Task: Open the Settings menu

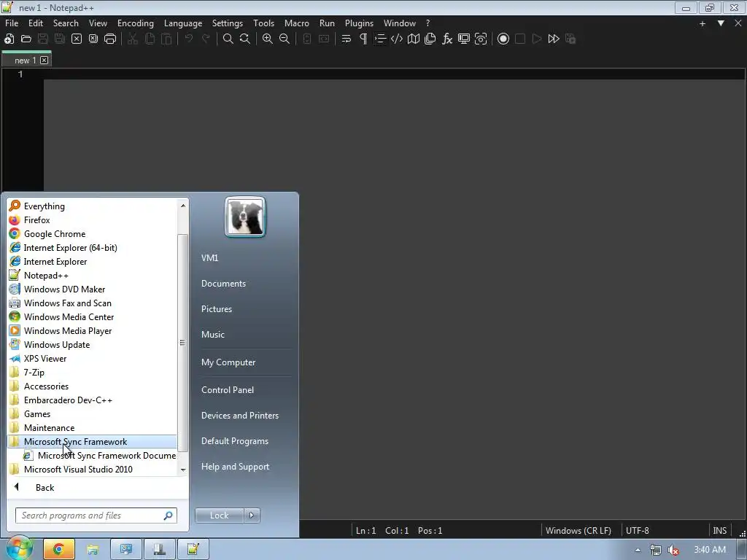Action: click(228, 23)
